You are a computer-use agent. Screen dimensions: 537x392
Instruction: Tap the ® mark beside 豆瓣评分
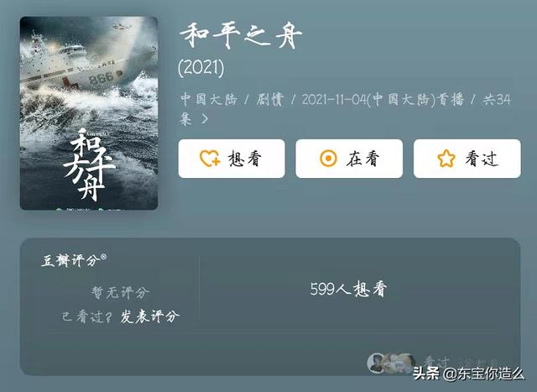point(103,257)
